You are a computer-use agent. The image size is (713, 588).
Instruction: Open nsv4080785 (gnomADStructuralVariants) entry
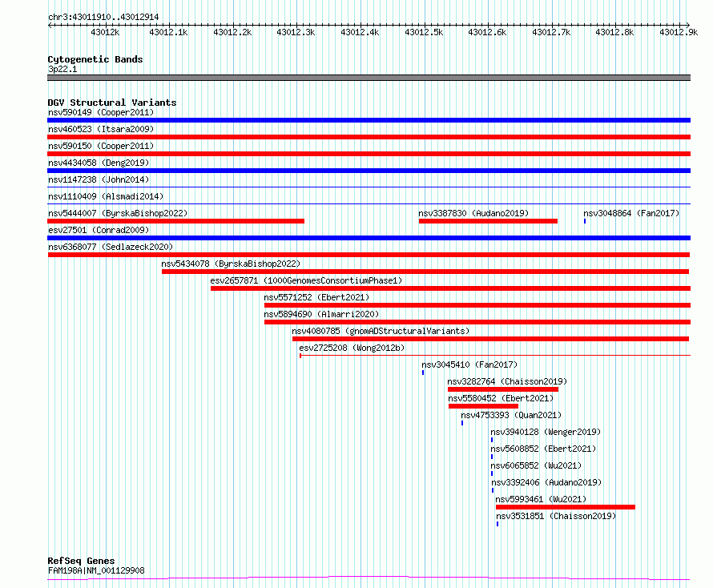(x=381, y=331)
